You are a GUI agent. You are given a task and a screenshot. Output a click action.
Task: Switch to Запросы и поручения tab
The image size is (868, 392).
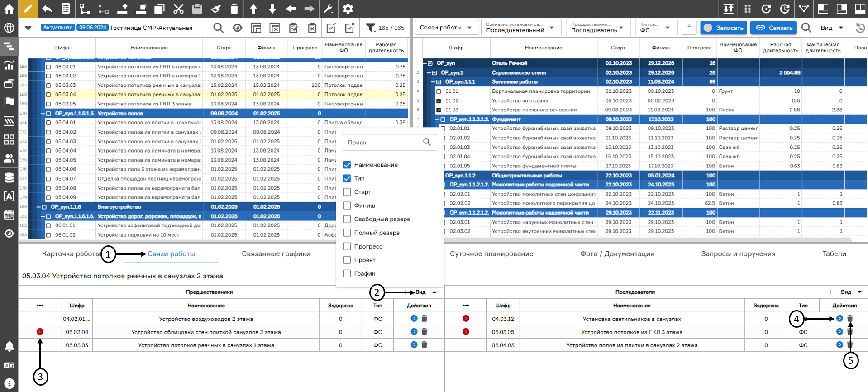coord(738,254)
